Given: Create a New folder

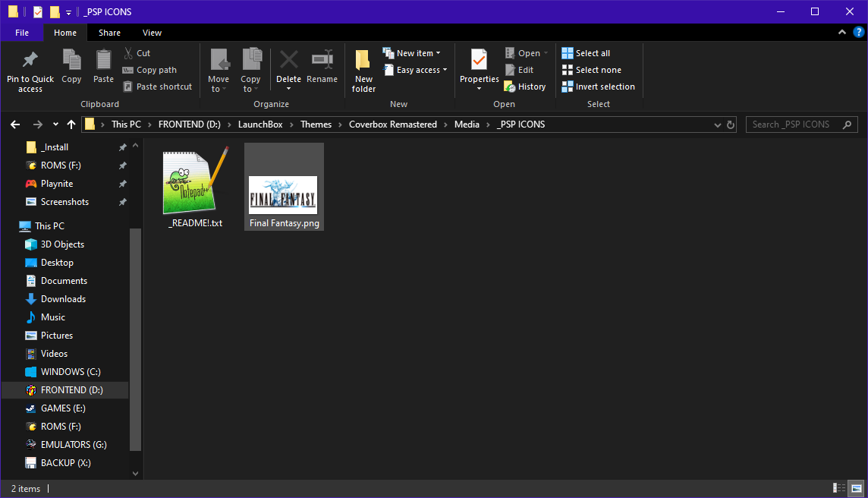Looking at the screenshot, I should point(363,71).
